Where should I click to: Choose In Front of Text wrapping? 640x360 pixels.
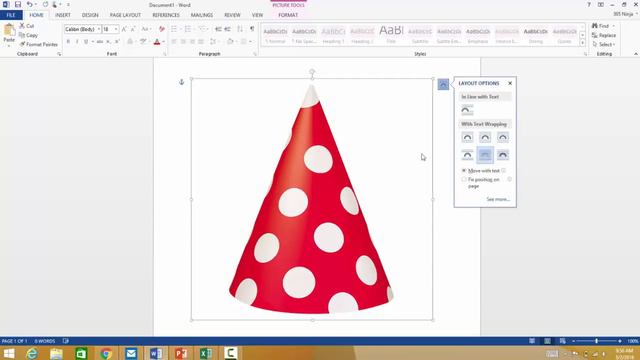click(x=503, y=155)
